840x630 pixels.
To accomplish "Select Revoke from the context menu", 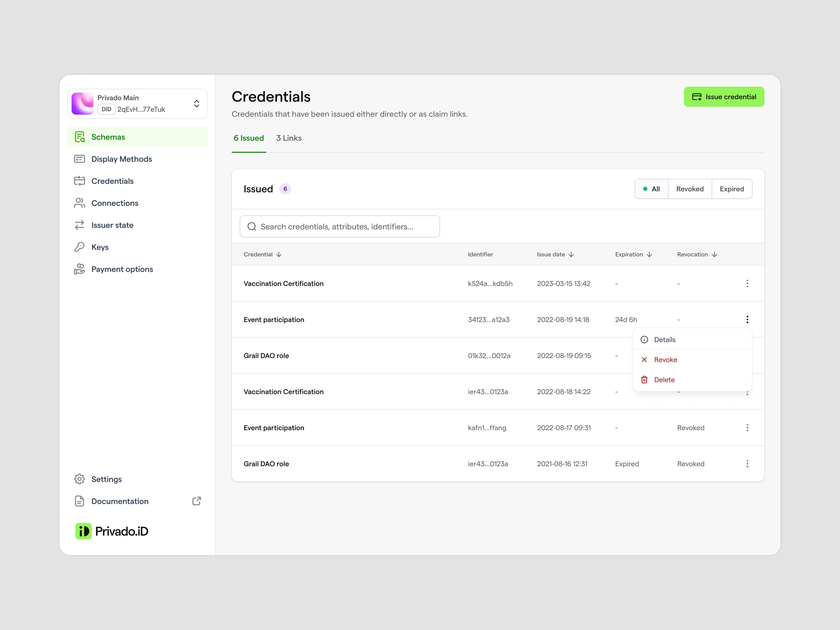I will (x=665, y=360).
